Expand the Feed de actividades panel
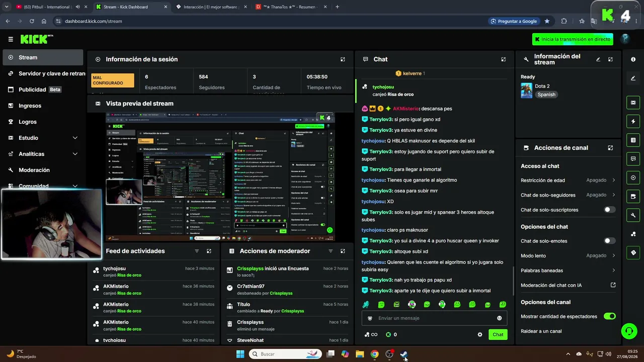The height and width of the screenshot is (362, 644). (209, 251)
